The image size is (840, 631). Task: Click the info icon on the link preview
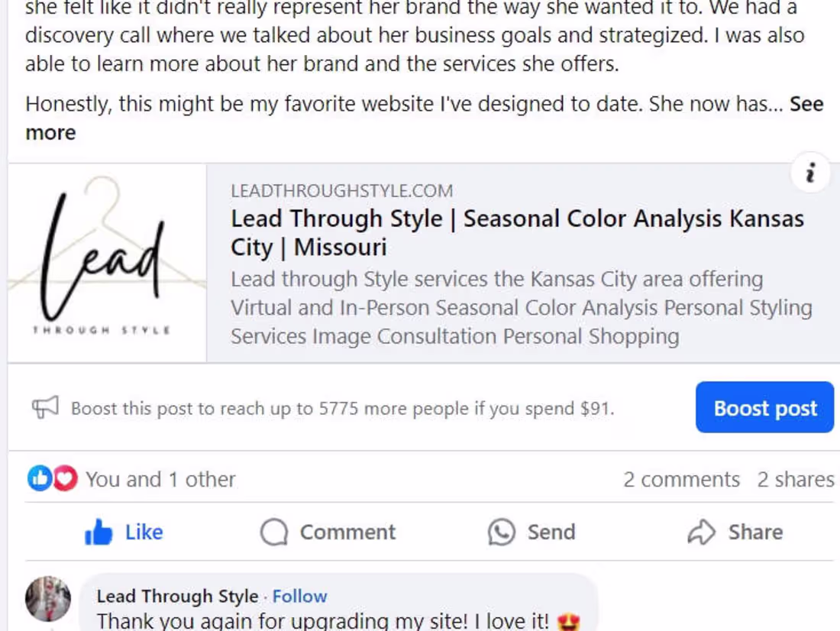810,173
